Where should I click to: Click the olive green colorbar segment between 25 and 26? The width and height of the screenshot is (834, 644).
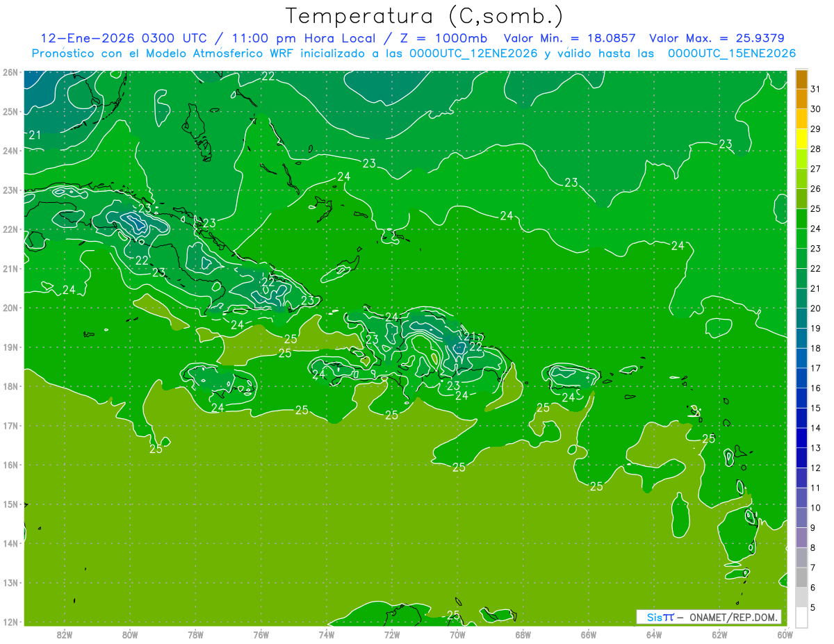[x=801, y=199]
